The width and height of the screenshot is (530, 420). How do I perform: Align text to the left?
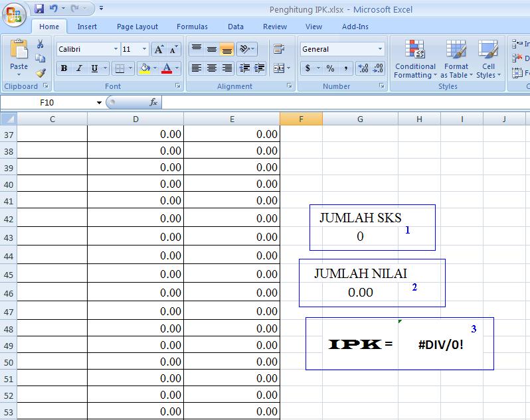pyautogui.click(x=197, y=68)
